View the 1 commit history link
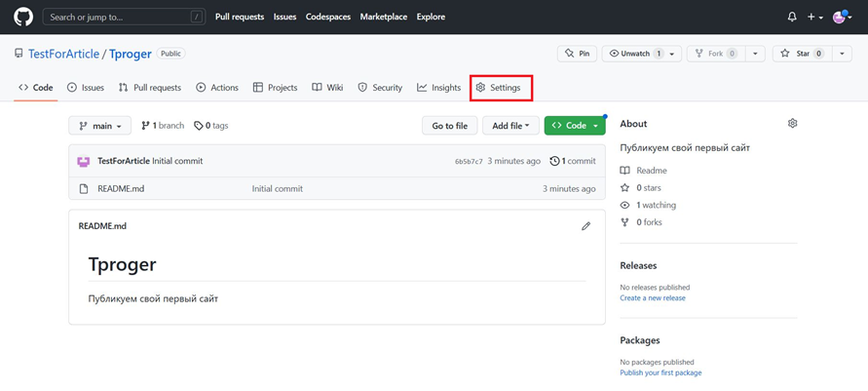This screenshot has height=391, width=868. [x=573, y=161]
